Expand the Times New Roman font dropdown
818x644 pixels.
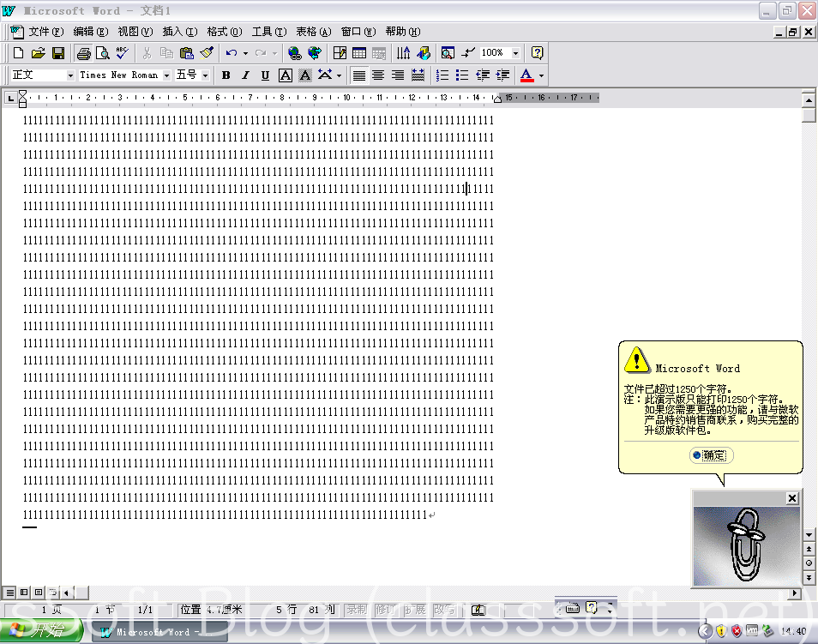coord(166,75)
